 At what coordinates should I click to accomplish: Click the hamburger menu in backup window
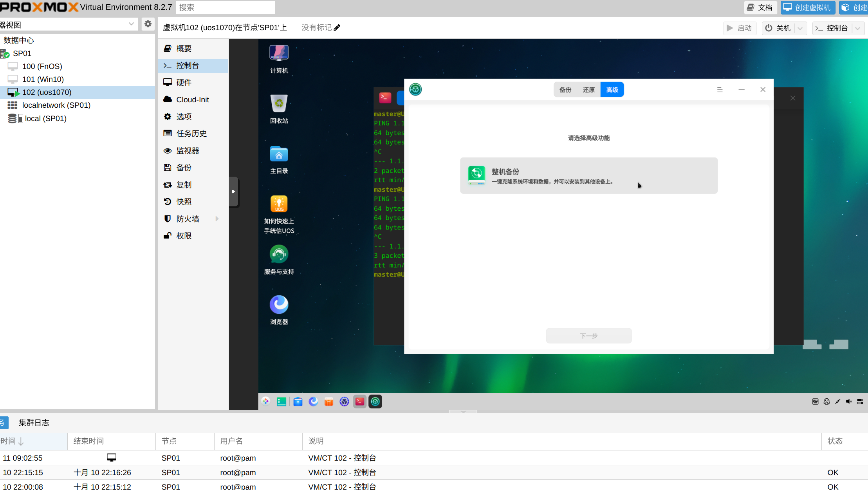pos(720,90)
